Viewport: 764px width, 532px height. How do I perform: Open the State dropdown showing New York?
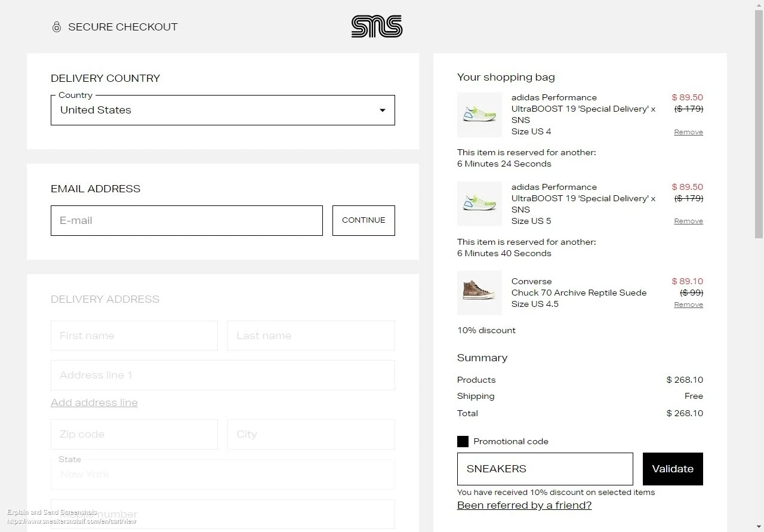coord(223,474)
